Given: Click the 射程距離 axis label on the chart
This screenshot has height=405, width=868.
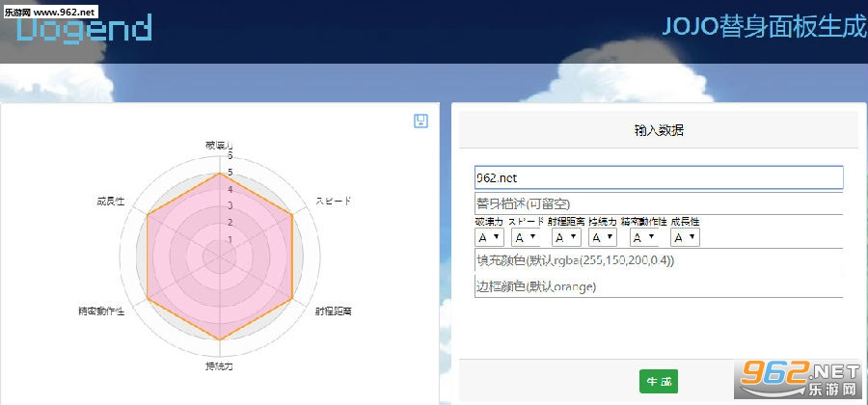Looking at the screenshot, I should [334, 310].
